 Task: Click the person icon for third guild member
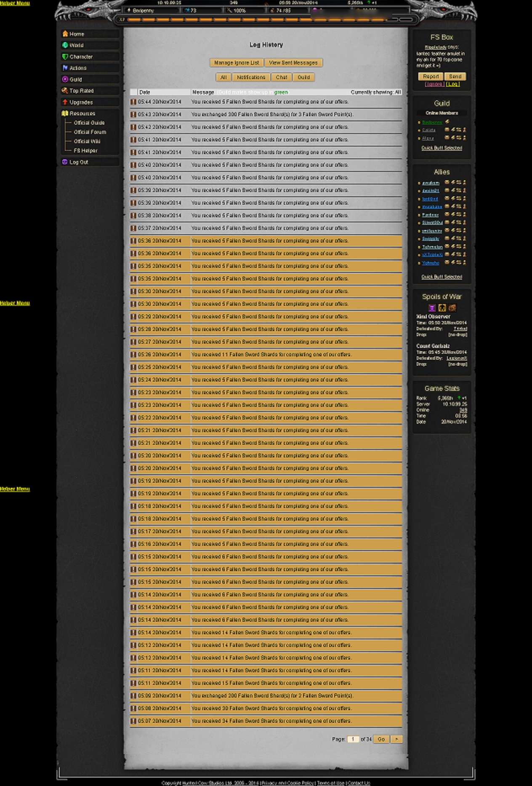[464, 138]
